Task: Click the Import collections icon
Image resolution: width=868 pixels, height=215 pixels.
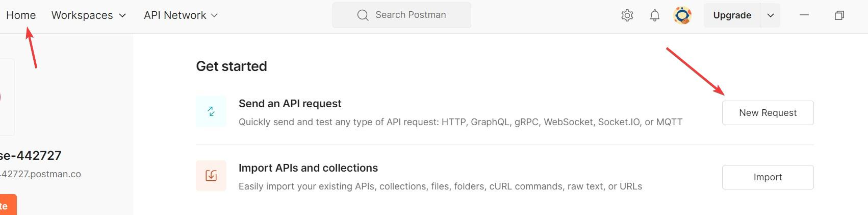Action: pos(211,176)
